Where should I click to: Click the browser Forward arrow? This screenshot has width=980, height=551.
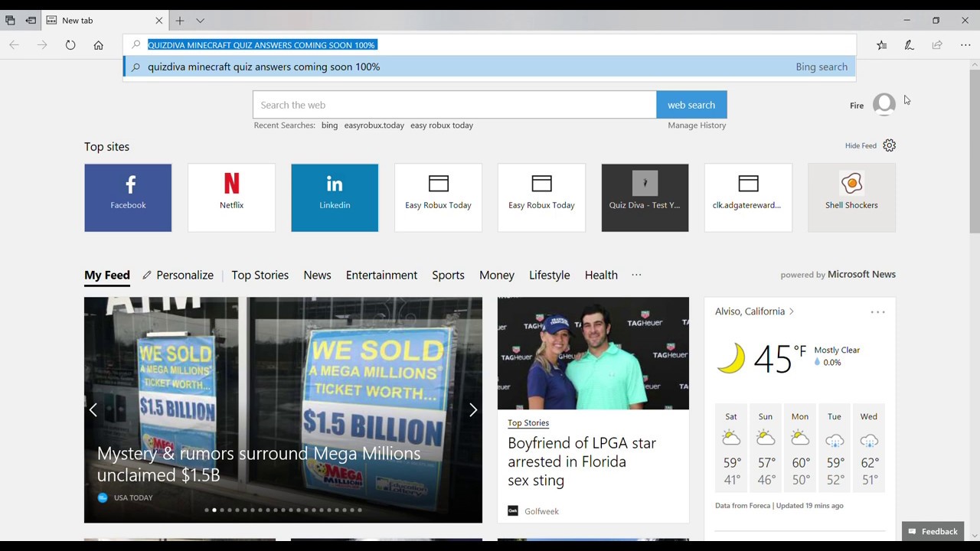[x=42, y=45]
